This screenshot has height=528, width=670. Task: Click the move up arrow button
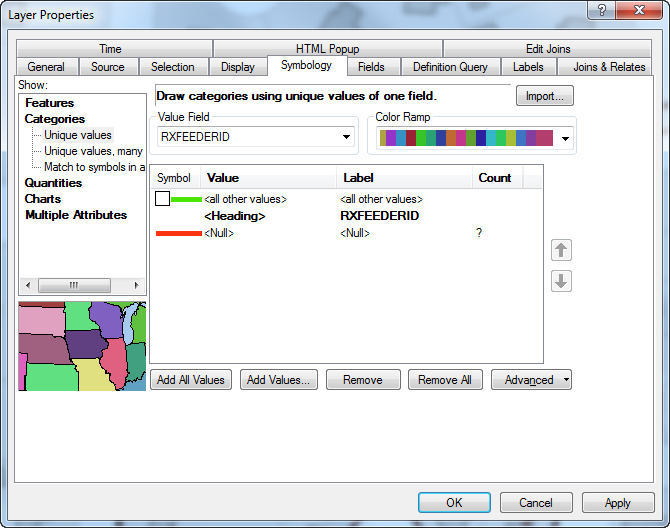tap(561, 250)
